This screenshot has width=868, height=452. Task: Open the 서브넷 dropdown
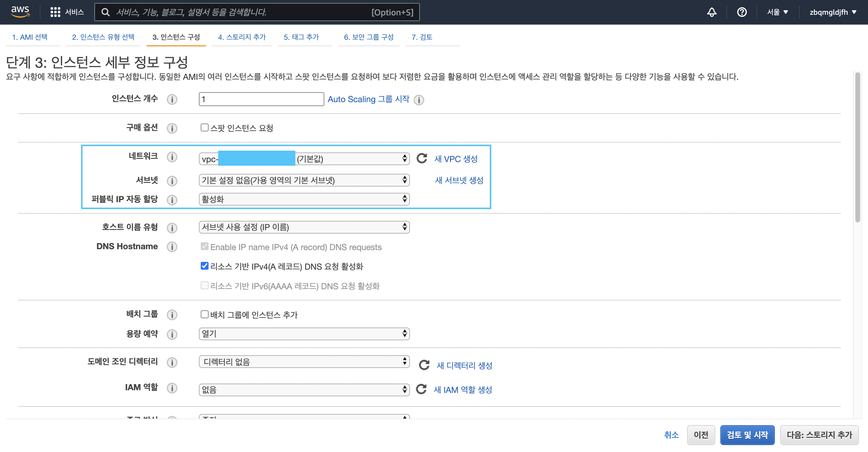click(304, 180)
